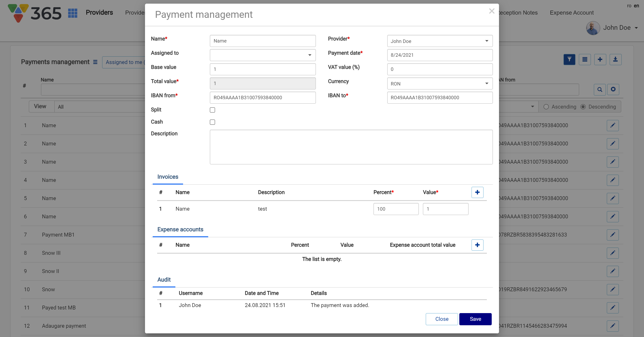The height and width of the screenshot is (337, 644).
Task: Open the blue app grid launcher icon
Action: [x=73, y=13]
